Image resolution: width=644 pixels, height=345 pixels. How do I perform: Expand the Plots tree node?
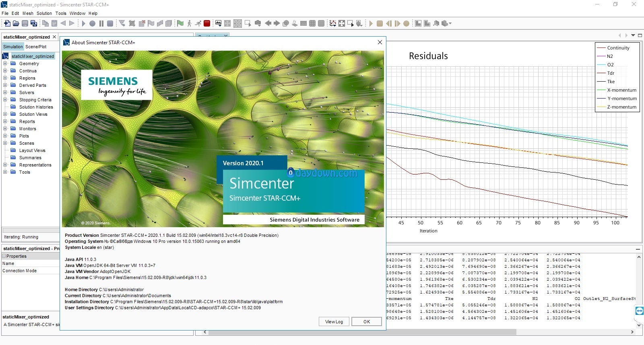(x=5, y=136)
